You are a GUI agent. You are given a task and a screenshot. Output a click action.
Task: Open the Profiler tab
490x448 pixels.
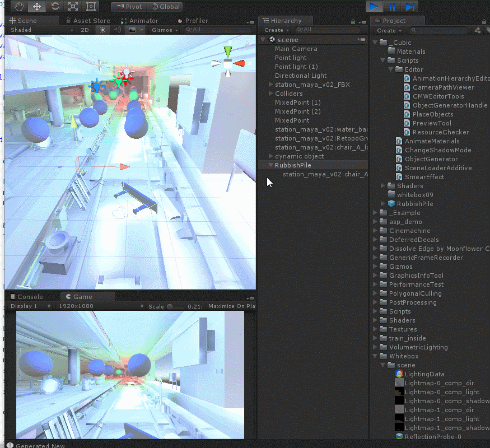click(196, 21)
